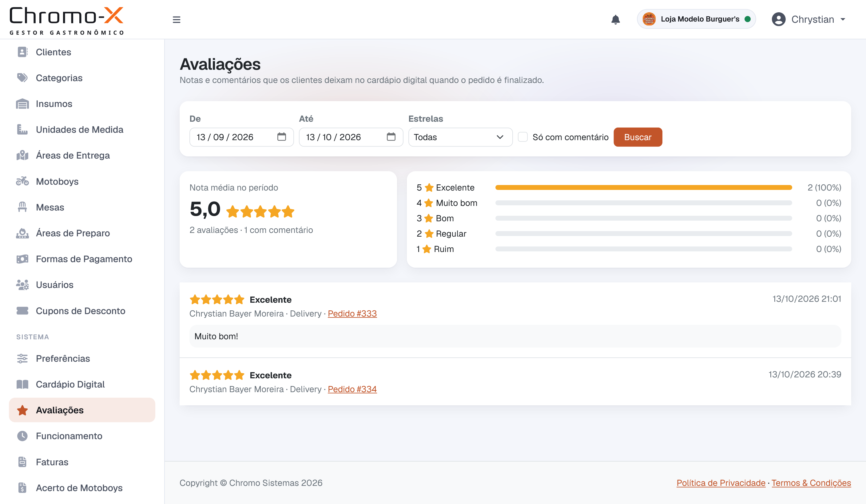This screenshot has height=504, width=866.
Task: Open calendar picker for Até date
Action: pyautogui.click(x=391, y=137)
